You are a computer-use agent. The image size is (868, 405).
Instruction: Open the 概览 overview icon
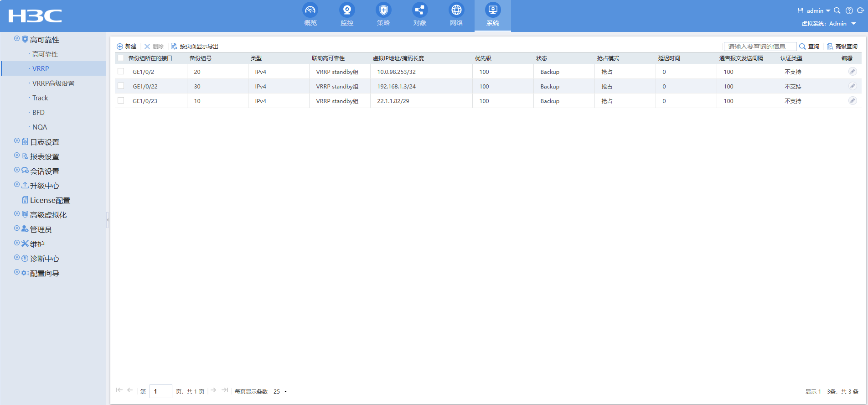pos(310,10)
